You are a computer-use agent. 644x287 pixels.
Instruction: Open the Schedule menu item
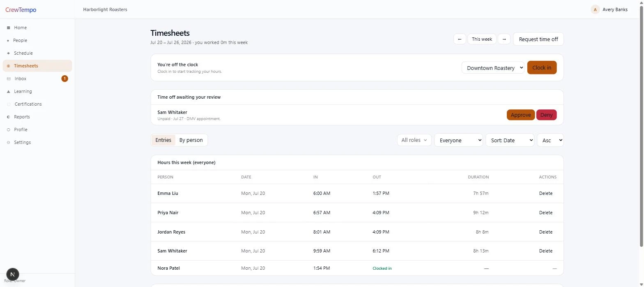(x=37, y=53)
